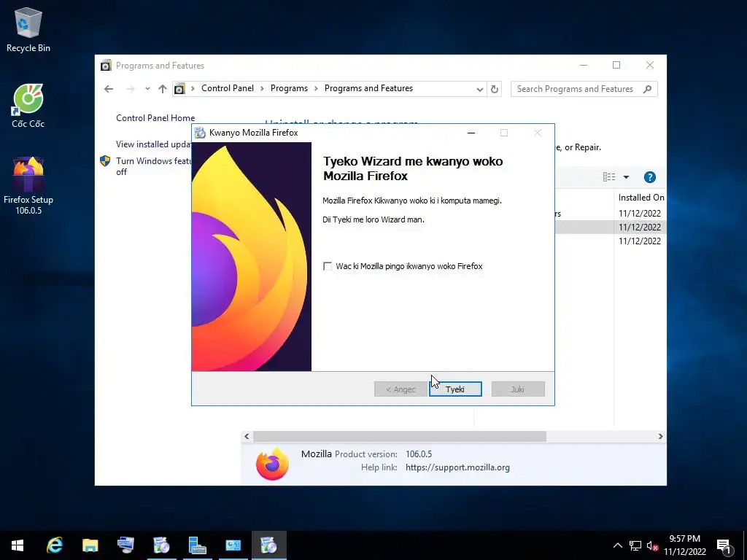Screen dimensions: 747x560
Task: Click the fourth taskbar icon showing a computer
Action: point(125,545)
